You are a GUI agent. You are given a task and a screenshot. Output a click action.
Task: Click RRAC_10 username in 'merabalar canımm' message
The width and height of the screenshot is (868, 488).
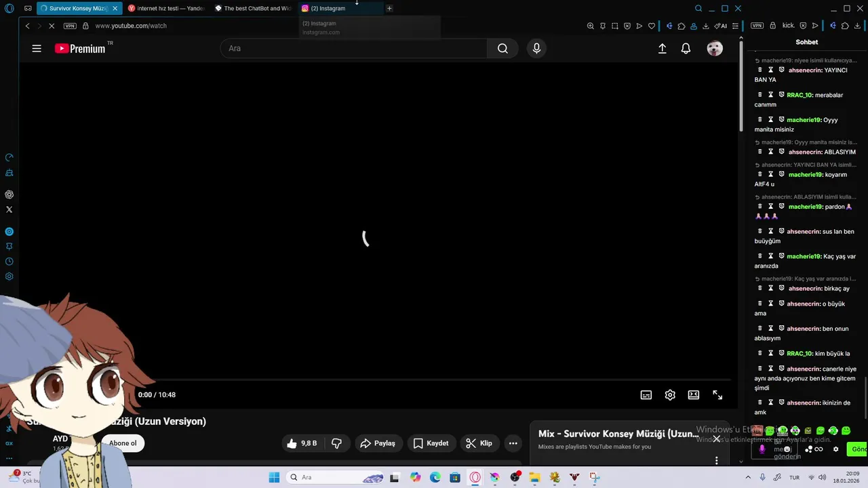(800, 95)
